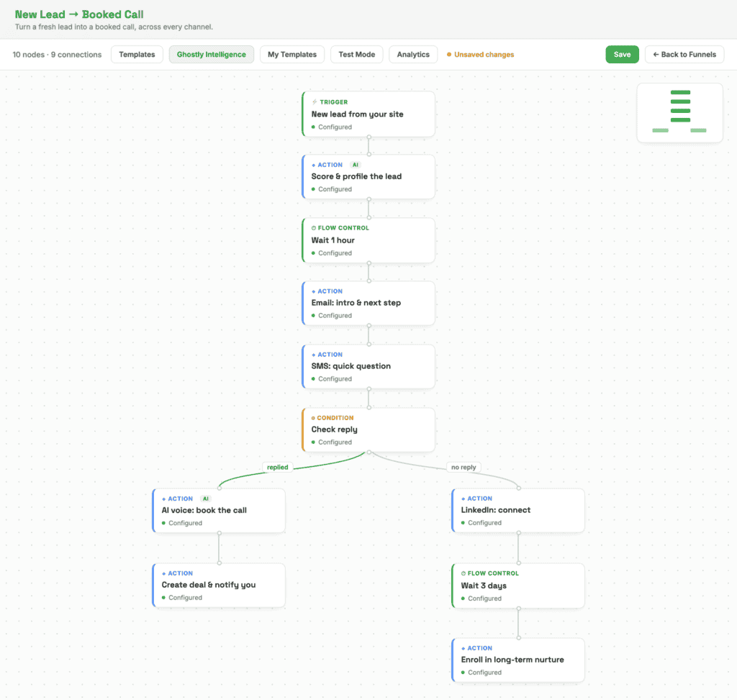
Task: Open the minimap overview thumbnail
Action: pyautogui.click(x=679, y=113)
